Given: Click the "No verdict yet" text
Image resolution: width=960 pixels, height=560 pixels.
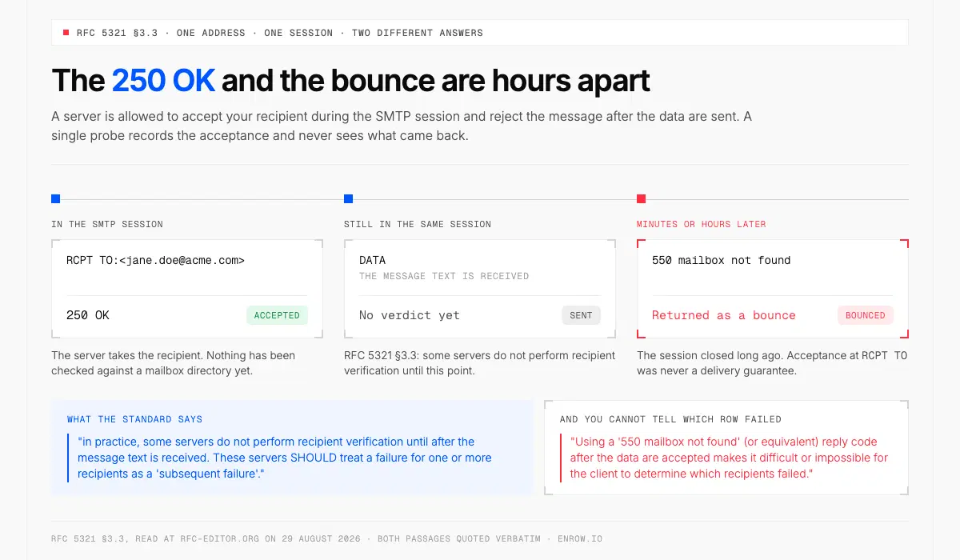Looking at the screenshot, I should [x=410, y=315].
